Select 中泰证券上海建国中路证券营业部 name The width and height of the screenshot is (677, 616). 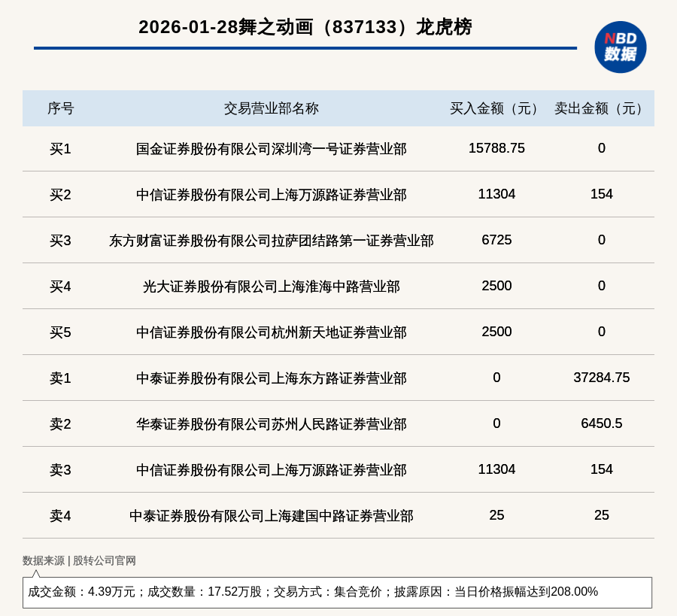271,516
